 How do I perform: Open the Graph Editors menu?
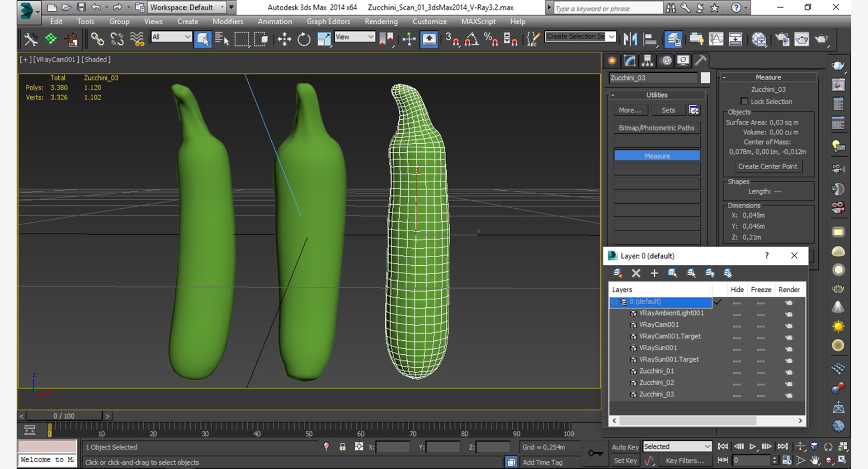pos(328,21)
